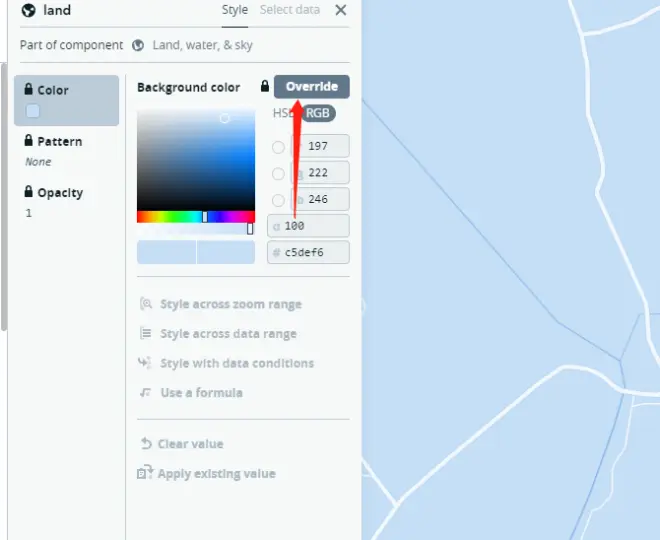Select the red channel radio button
Image resolution: width=660 pixels, height=540 pixels.
[278, 147]
